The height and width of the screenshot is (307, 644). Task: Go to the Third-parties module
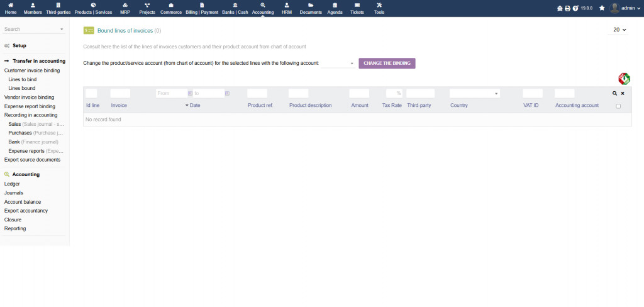click(x=58, y=8)
